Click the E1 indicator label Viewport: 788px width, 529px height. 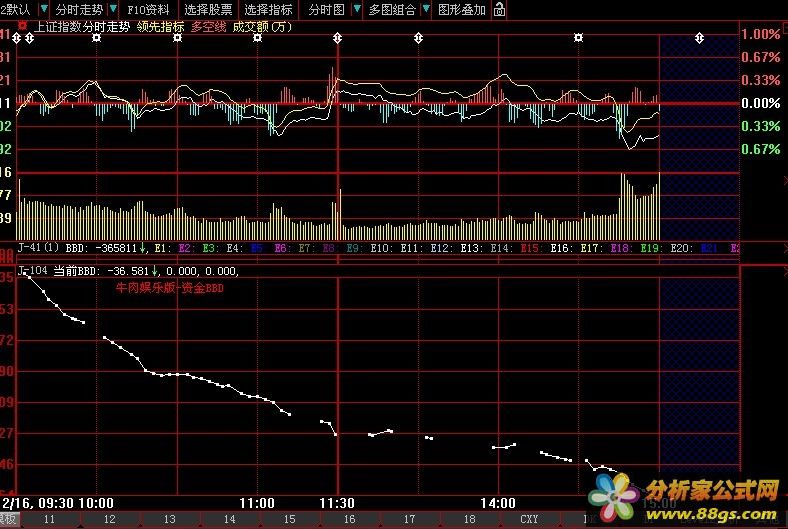click(163, 248)
